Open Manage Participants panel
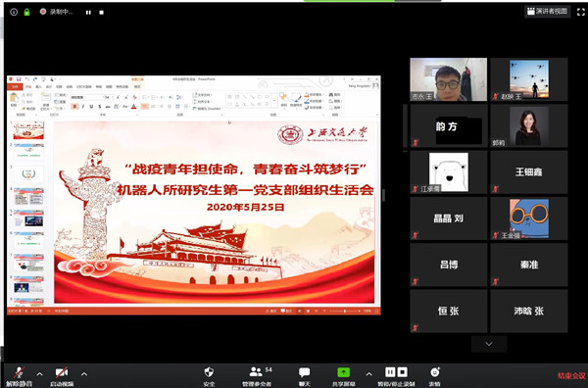This screenshot has height=388, width=588. click(x=256, y=376)
